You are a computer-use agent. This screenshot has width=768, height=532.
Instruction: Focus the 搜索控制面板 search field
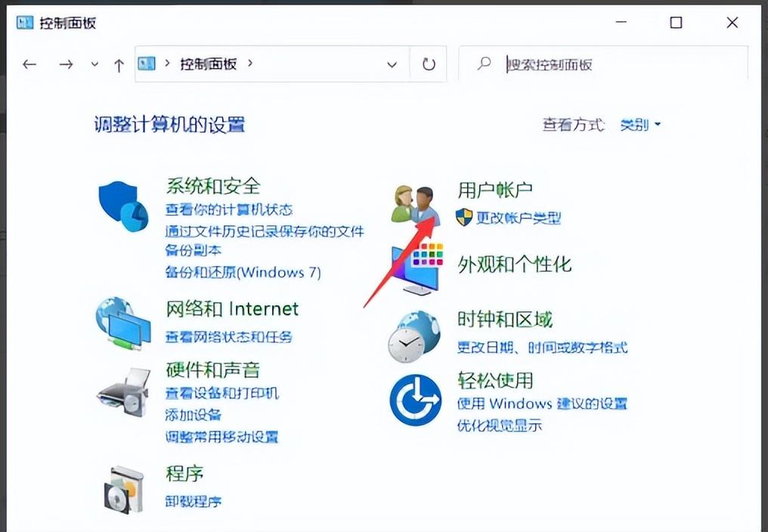(603, 63)
